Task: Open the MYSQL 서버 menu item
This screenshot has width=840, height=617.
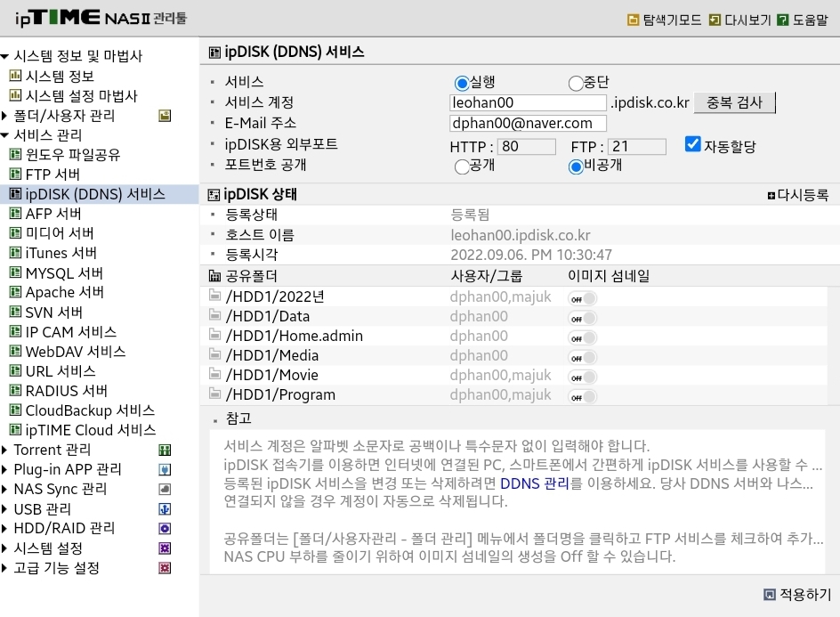Action: click(64, 273)
